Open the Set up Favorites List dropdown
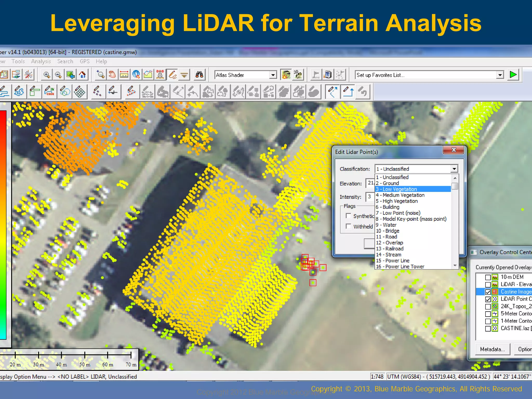 pyautogui.click(x=500, y=75)
